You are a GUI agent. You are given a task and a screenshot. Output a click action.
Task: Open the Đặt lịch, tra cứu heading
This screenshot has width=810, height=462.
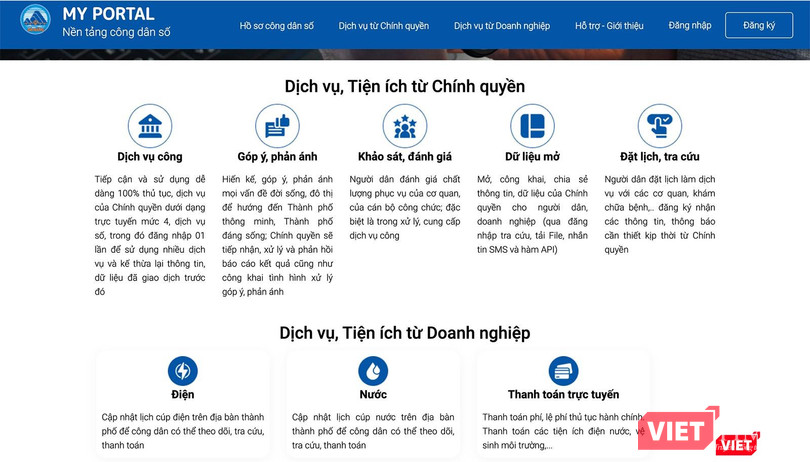pos(660,157)
